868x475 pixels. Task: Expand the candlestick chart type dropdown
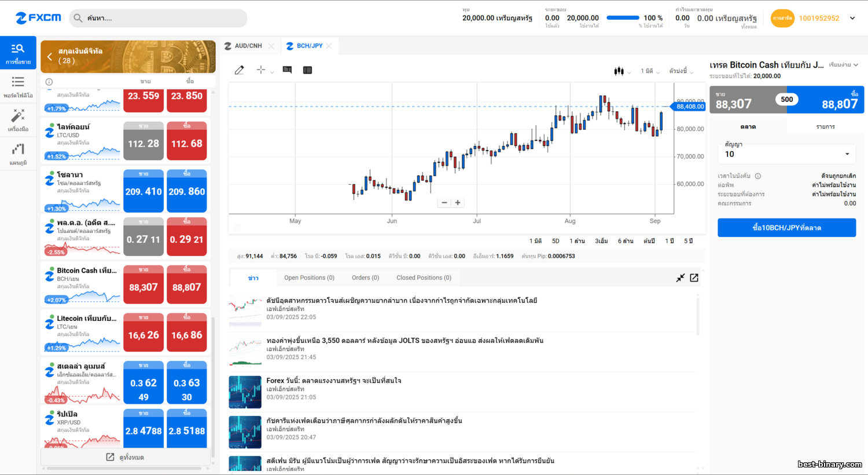[622, 71]
